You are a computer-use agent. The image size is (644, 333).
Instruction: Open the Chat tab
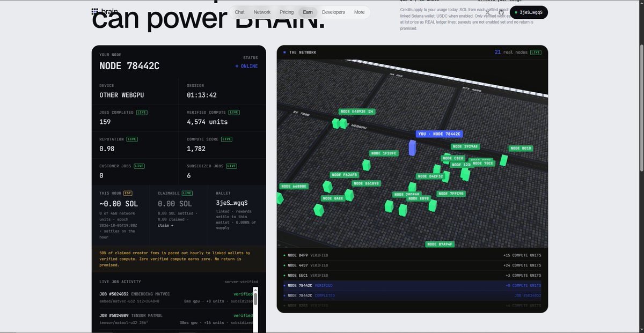239,12
